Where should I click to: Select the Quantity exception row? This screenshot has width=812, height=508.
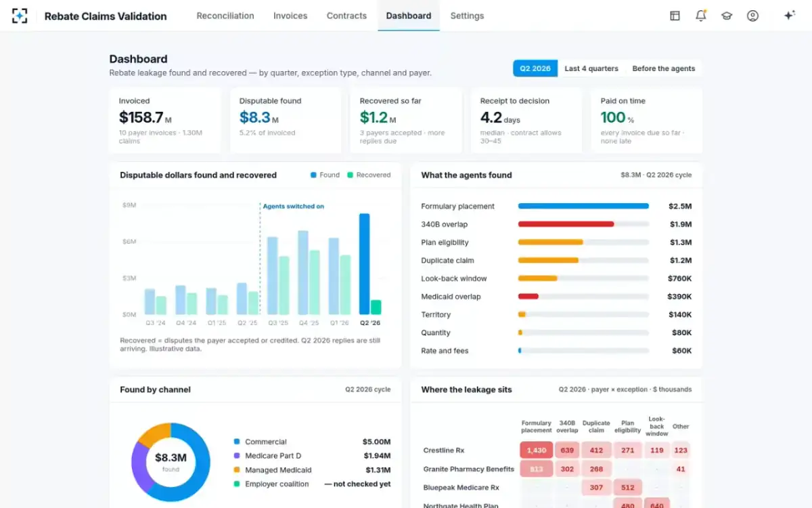click(x=556, y=333)
